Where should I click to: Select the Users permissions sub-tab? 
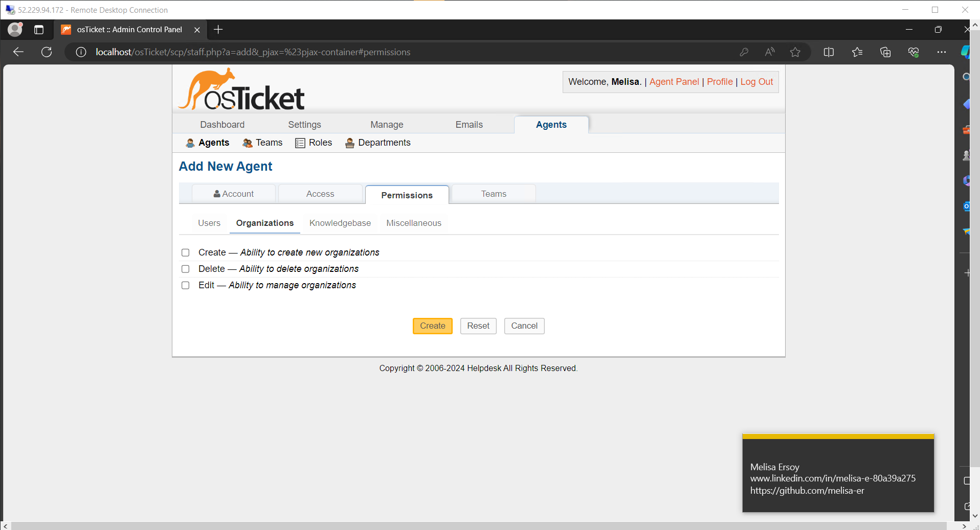pos(209,223)
